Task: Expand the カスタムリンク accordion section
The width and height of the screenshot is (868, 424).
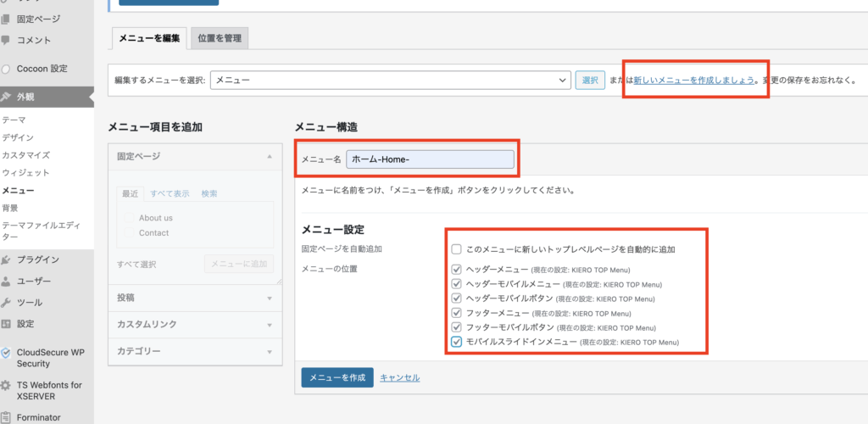Action: pyautogui.click(x=195, y=324)
